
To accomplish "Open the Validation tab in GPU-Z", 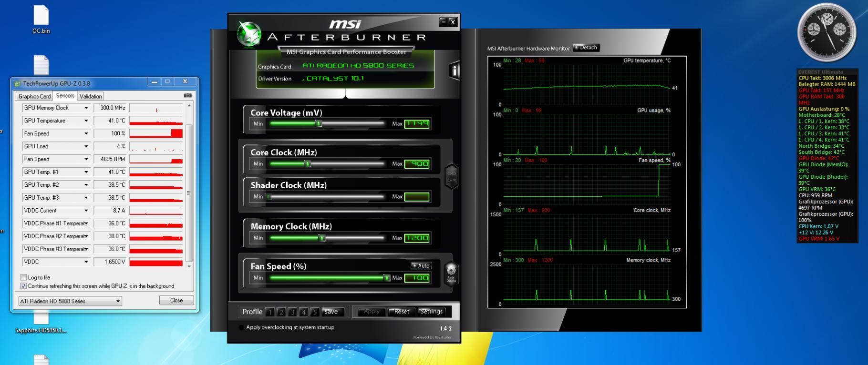I will pos(91,96).
